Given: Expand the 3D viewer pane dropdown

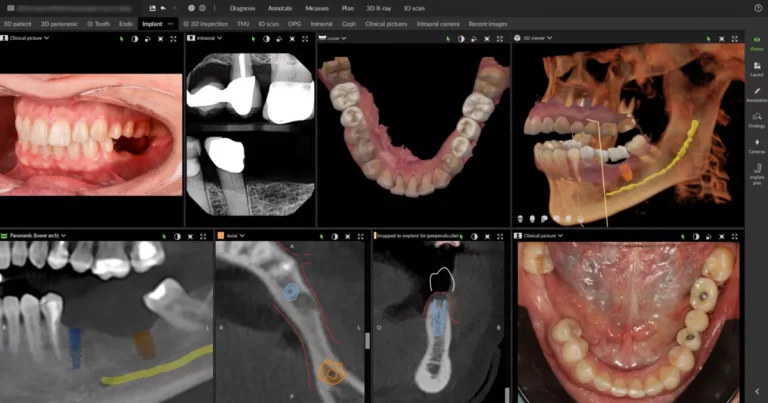Looking at the screenshot, I should pyautogui.click(x=551, y=38).
